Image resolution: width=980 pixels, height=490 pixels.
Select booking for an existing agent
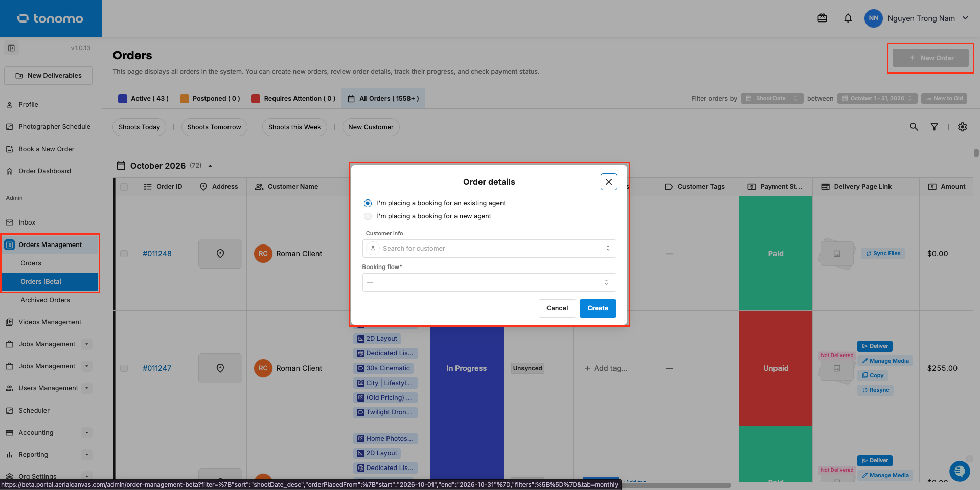tap(368, 203)
